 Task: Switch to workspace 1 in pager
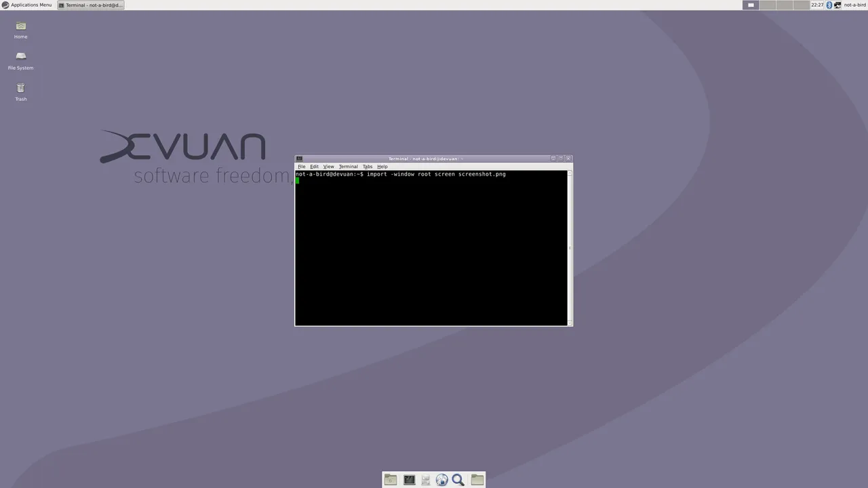point(751,5)
